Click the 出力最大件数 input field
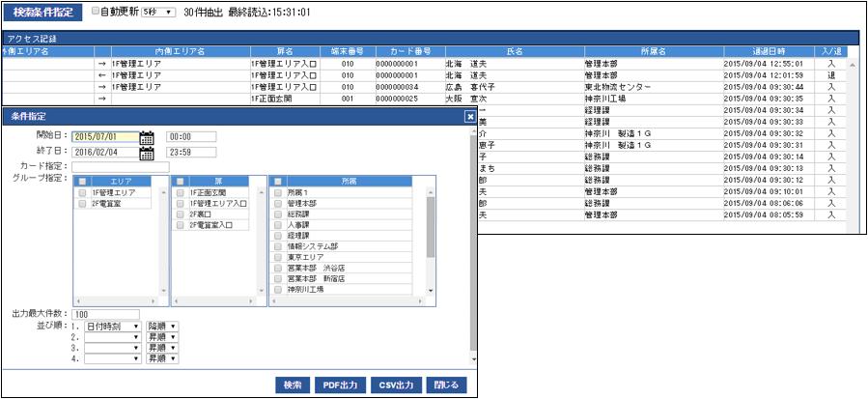The image size is (868, 399). [105, 314]
